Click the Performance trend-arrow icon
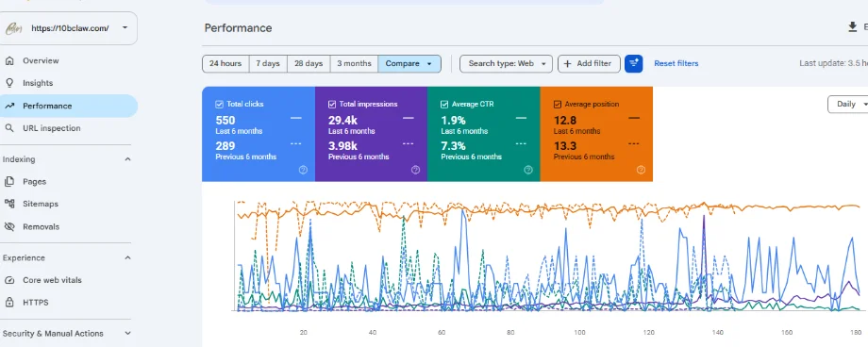 pos(8,106)
